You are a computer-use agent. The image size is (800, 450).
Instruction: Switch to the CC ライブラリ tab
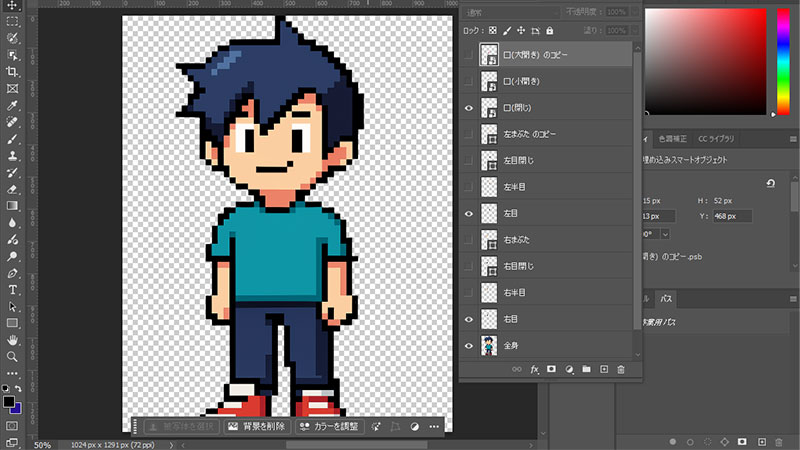tap(716, 139)
